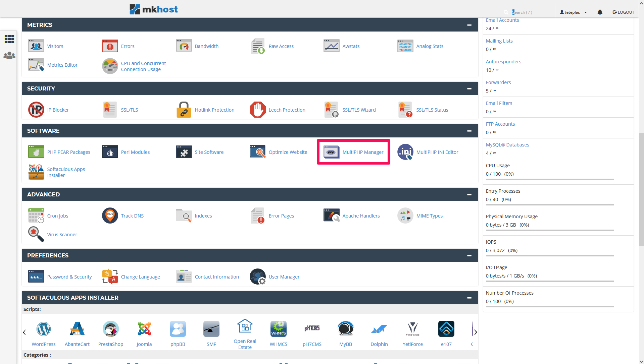Open the Leech Protection hand icon
The image size is (644, 364).
258,110
